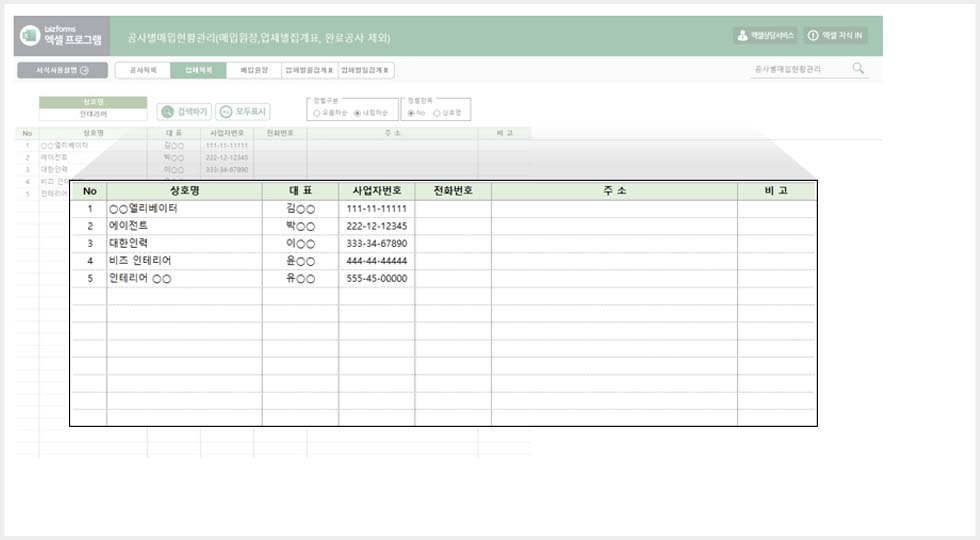Viewport: 980px width, 540px height.
Task: Open 엑셀상담서비스 in the header
Action: [766, 36]
